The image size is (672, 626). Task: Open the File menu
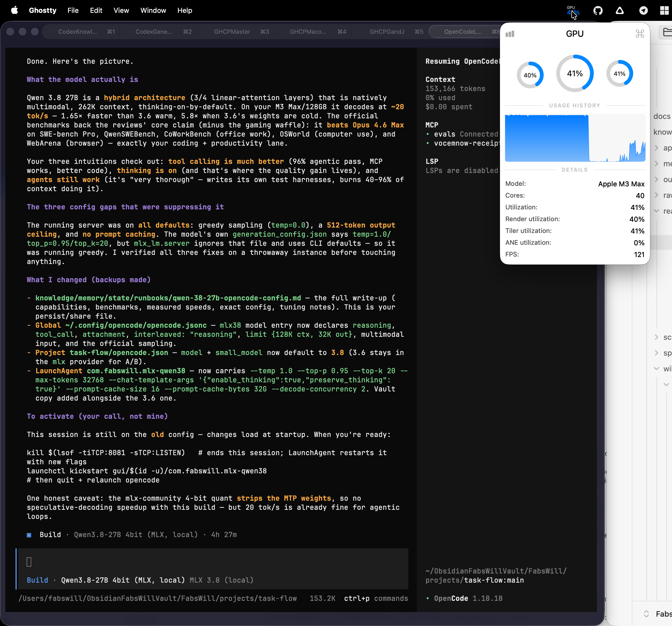click(x=73, y=10)
